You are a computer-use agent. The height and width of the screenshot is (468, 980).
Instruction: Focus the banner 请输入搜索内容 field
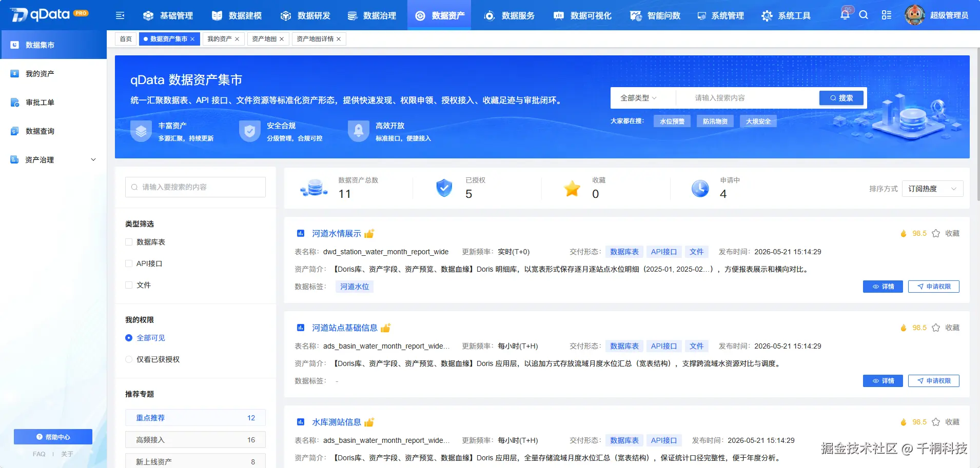(748, 98)
